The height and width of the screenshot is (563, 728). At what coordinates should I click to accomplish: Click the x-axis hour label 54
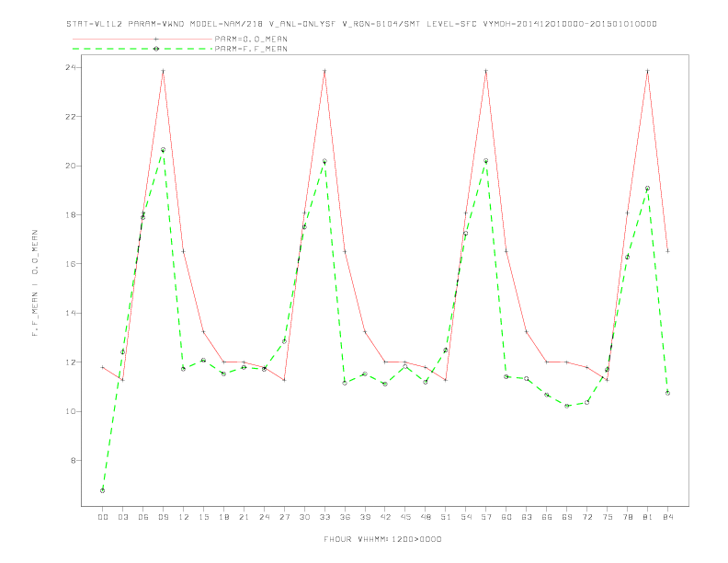[x=466, y=517]
